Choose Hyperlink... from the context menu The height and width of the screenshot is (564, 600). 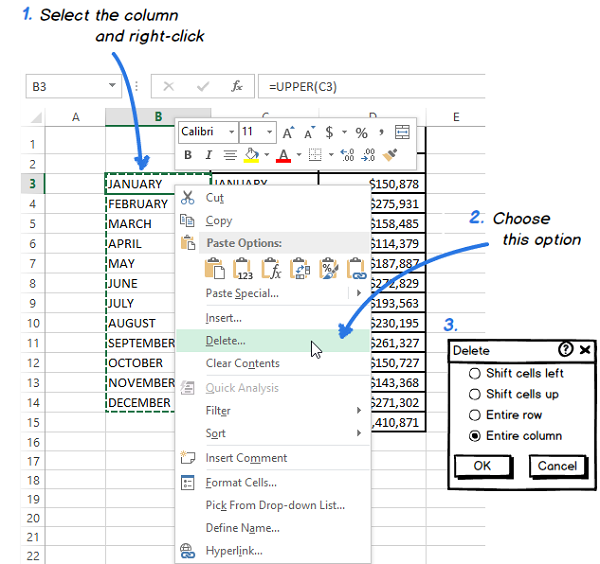pyautogui.click(x=273, y=551)
